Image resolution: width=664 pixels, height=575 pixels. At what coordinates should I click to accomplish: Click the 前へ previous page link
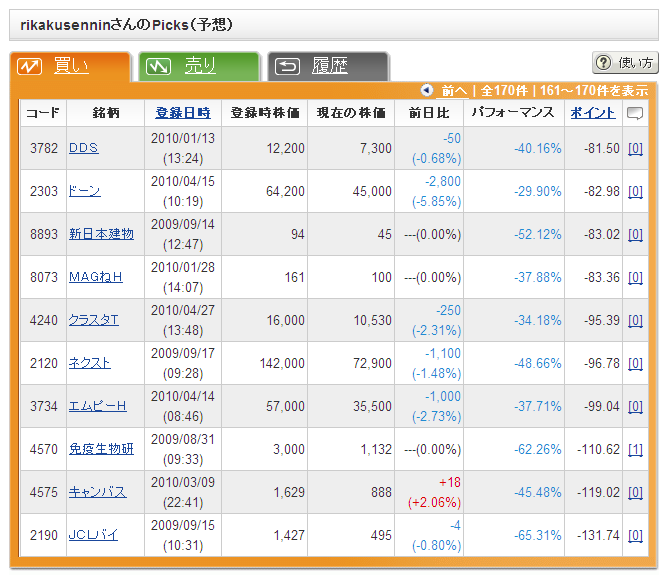tap(453, 90)
